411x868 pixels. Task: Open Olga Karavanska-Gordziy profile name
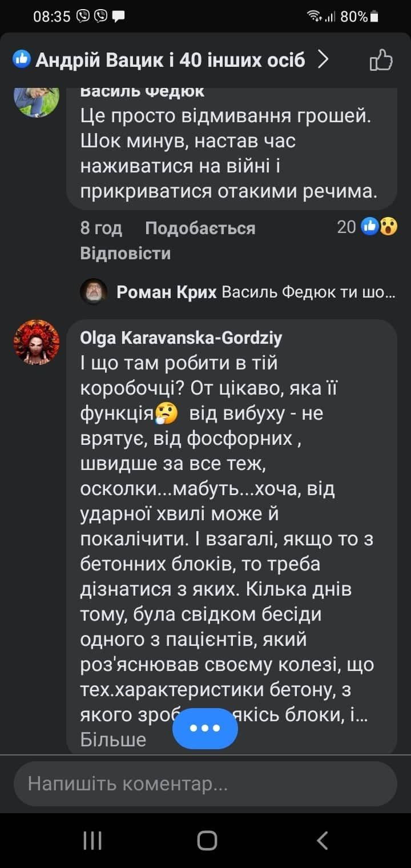point(182,338)
